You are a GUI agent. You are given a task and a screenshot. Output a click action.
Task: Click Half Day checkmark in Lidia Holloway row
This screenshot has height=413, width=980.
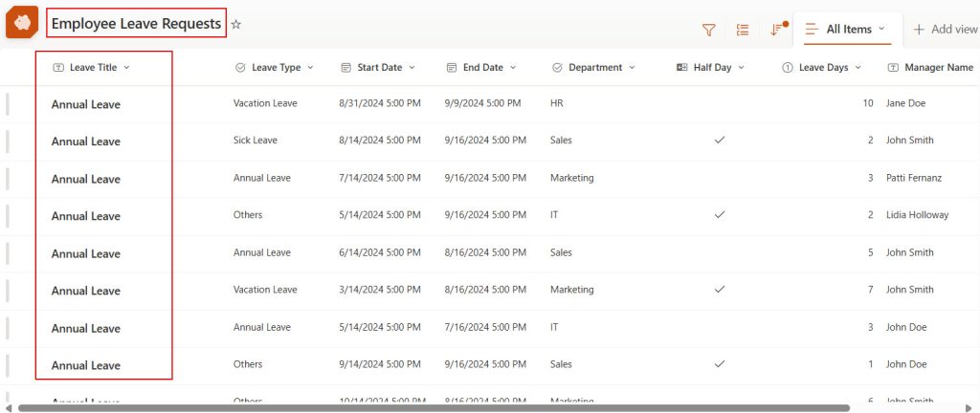click(x=720, y=214)
